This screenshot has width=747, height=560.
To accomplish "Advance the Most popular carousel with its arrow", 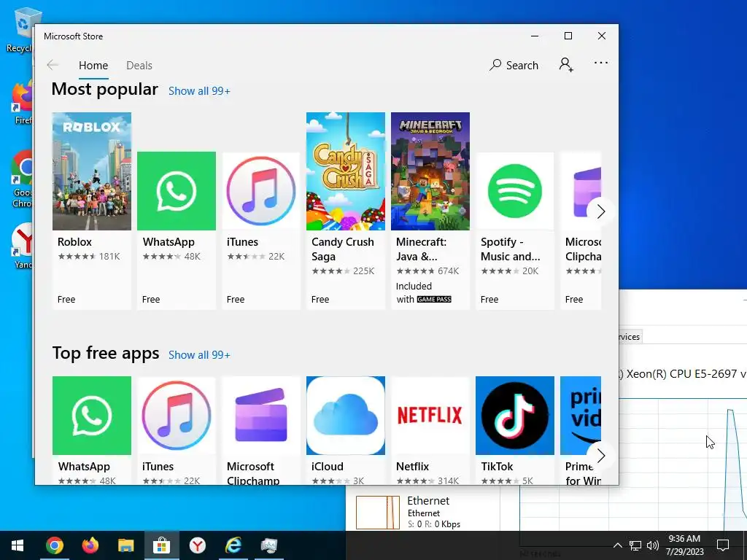I will tap(600, 211).
